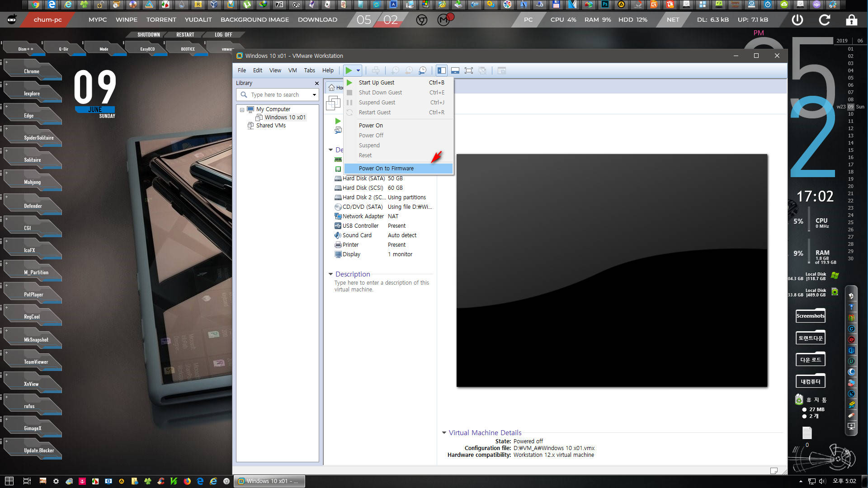Click the VM screen preview thumbnail
This screenshot has height=488, width=868.
click(612, 270)
